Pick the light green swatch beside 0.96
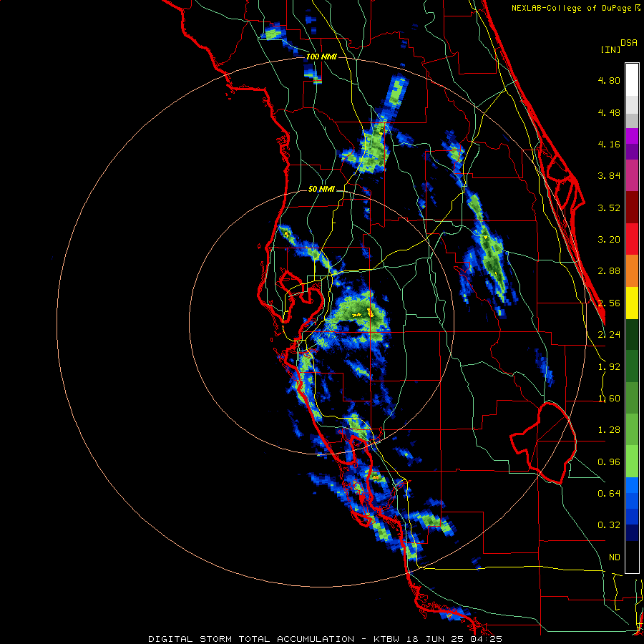The width and height of the screenshot is (644, 644). (632, 462)
